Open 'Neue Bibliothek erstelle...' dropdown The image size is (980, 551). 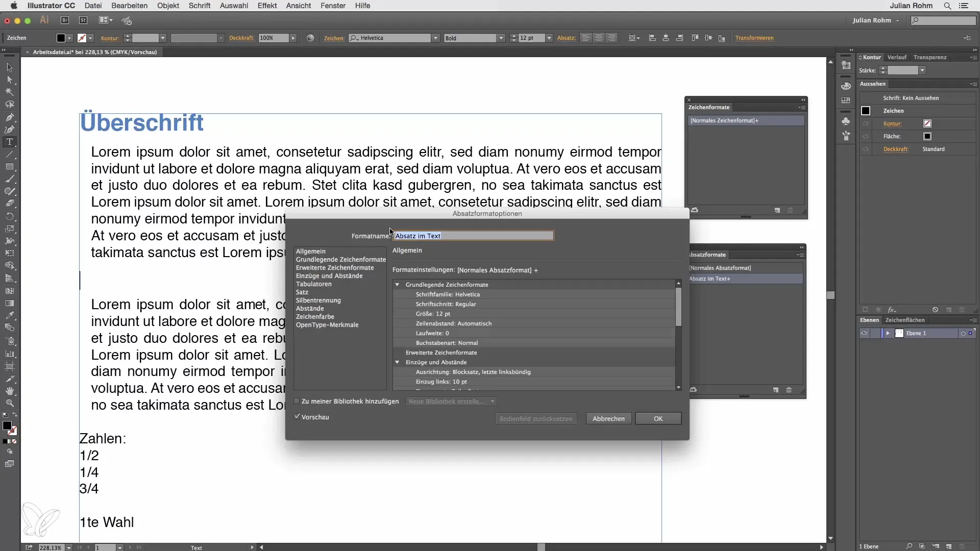[451, 402]
